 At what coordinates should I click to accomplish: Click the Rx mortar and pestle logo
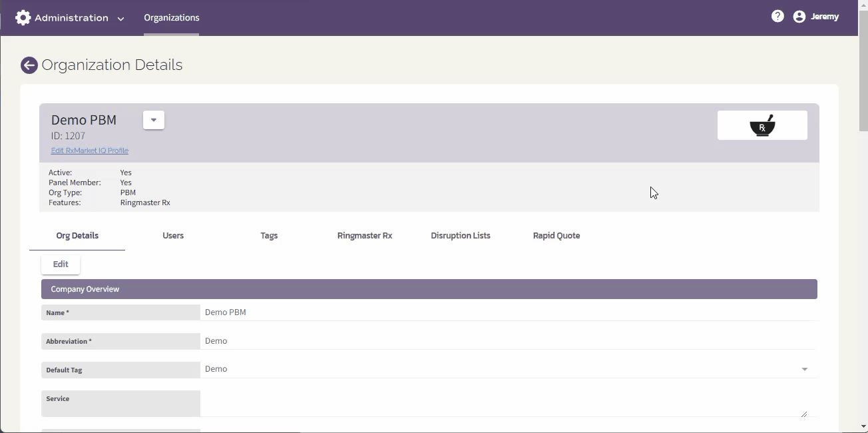(762, 125)
